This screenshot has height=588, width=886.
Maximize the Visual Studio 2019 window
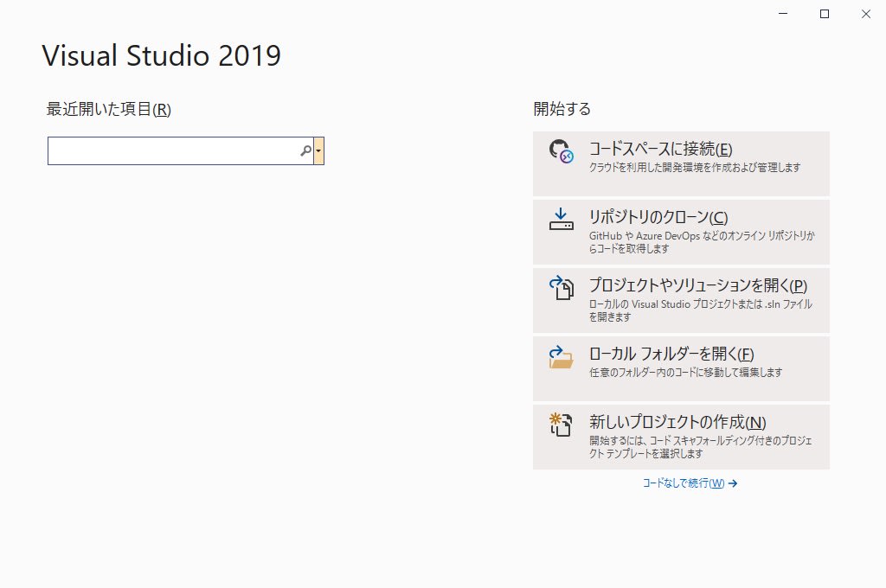[x=825, y=14]
